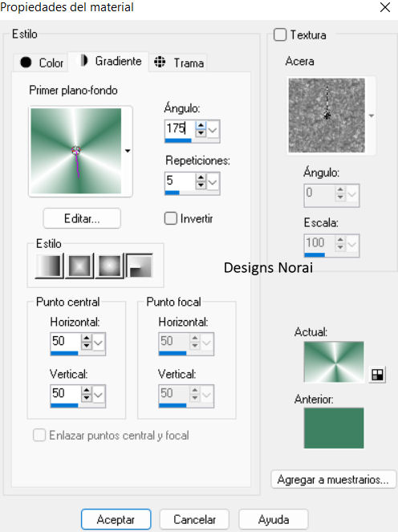Expand the Repeticiones dropdown arrow
Image resolution: width=398 pixels, height=532 pixels.
[x=213, y=182]
